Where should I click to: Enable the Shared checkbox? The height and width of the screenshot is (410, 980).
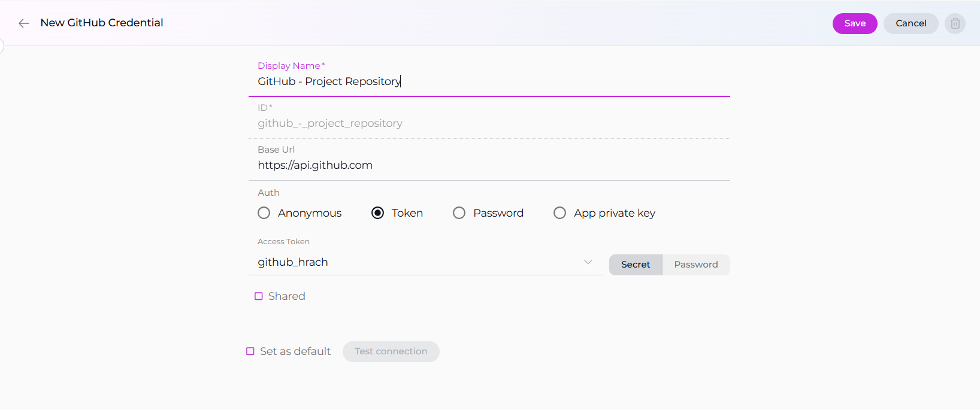(259, 296)
